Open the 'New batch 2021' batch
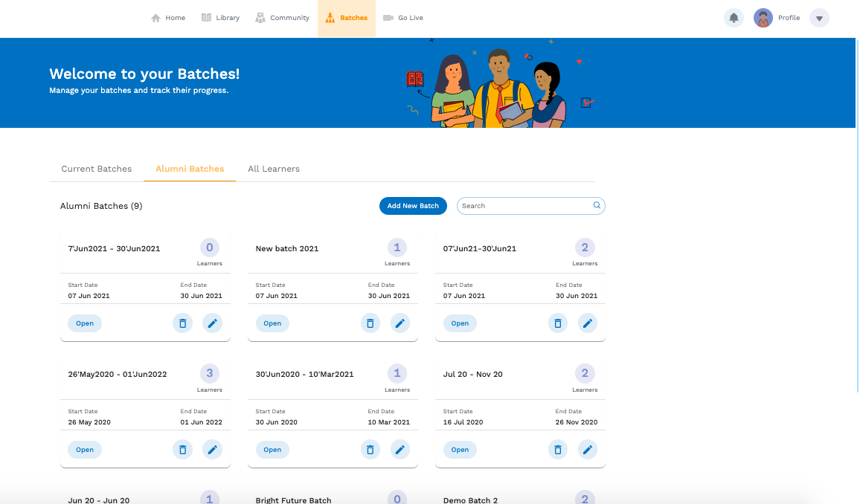The image size is (860, 504). click(x=272, y=323)
